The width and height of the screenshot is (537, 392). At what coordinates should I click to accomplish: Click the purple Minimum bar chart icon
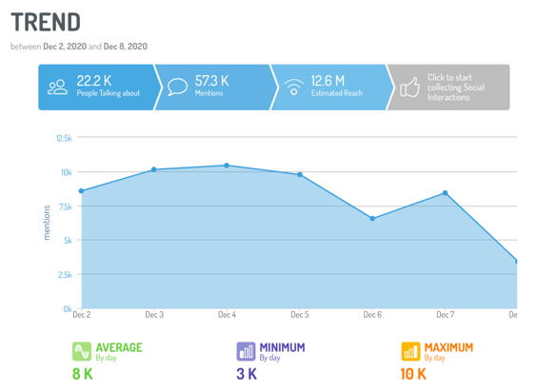246,351
